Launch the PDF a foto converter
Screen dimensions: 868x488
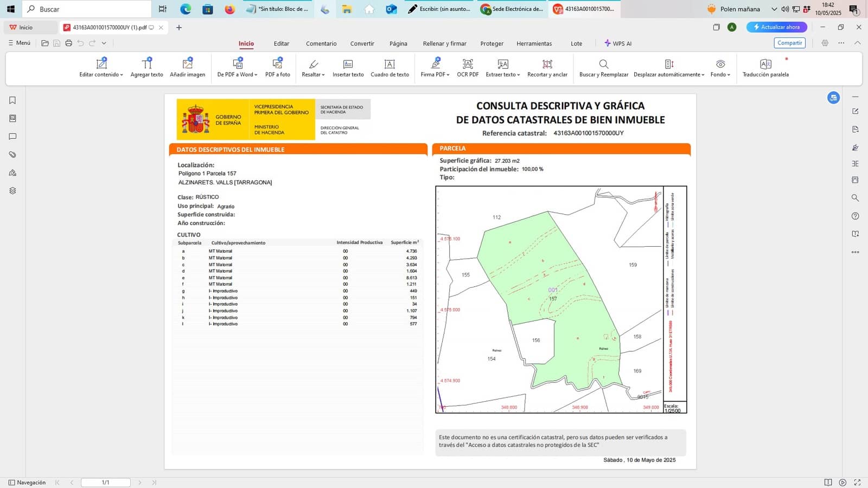point(277,68)
